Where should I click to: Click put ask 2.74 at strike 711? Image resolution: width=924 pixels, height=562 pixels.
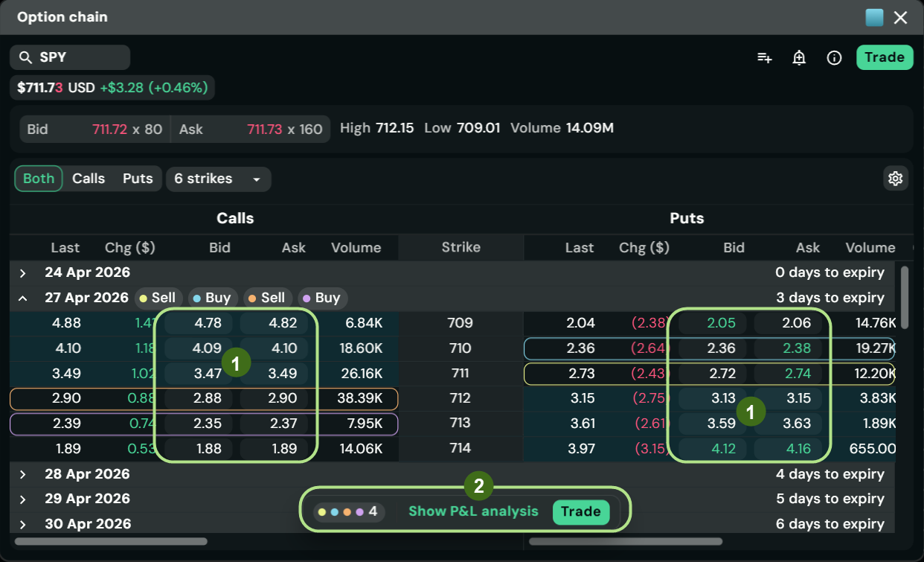tap(788, 373)
